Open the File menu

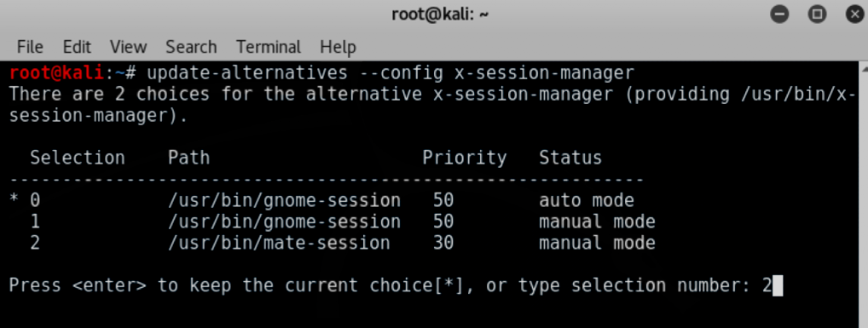[30, 47]
